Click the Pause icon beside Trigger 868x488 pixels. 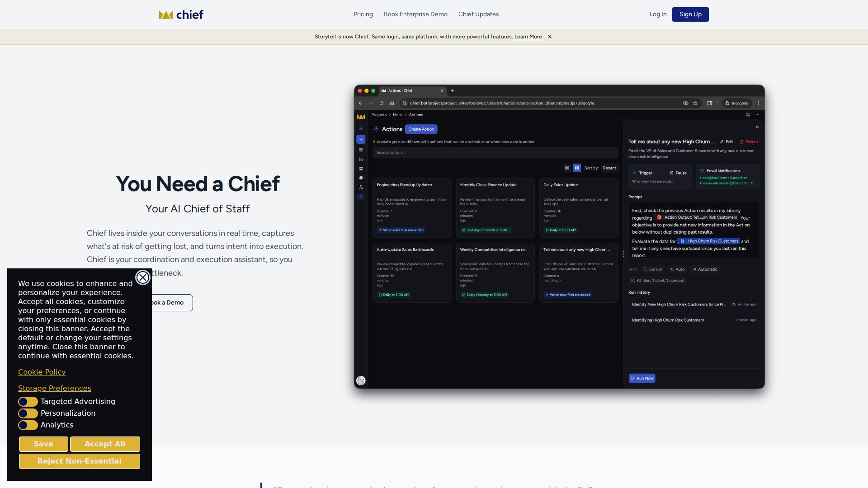coord(672,173)
